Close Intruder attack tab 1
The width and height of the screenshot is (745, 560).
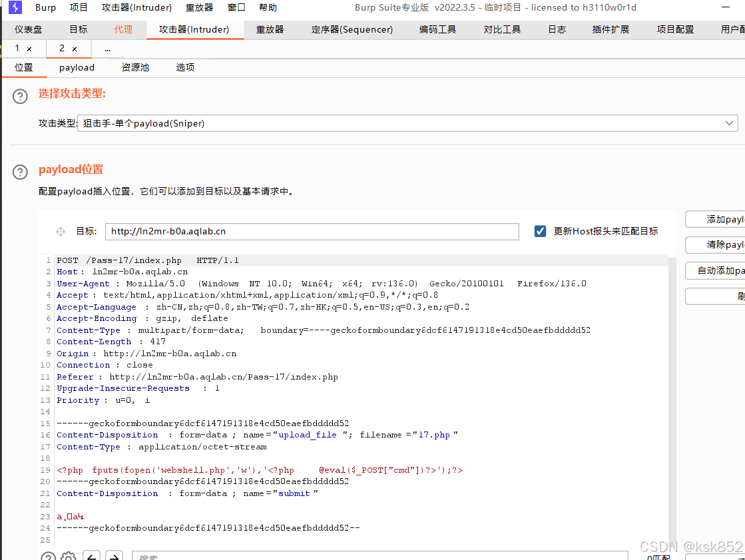pyautogui.click(x=29, y=49)
